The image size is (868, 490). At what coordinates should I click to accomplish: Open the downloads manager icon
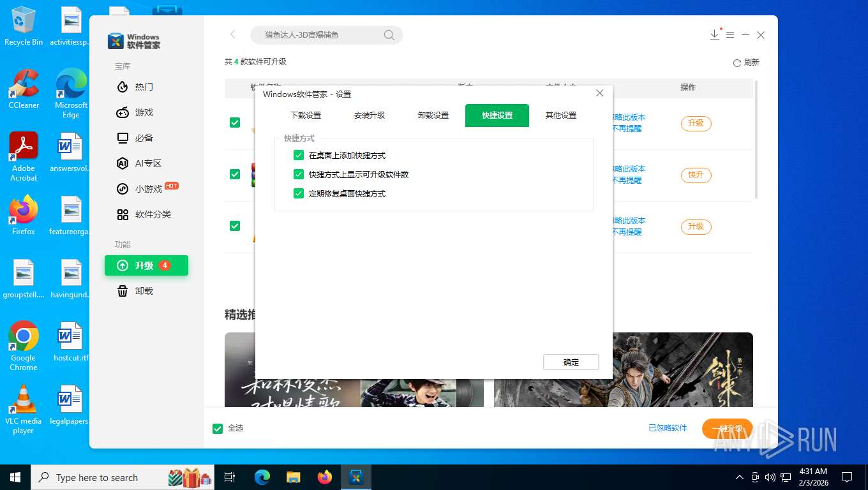tap(715, 34)
